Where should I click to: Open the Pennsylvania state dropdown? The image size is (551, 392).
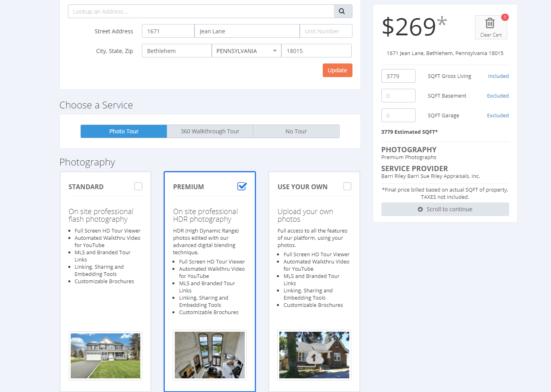point(246,51)
